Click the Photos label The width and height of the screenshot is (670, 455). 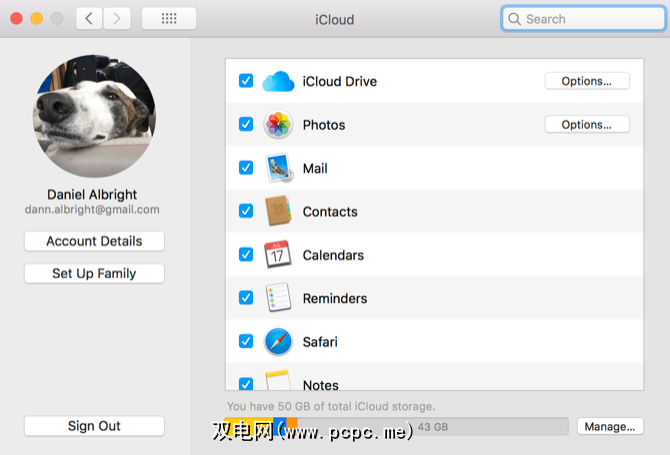pos(324,125)
